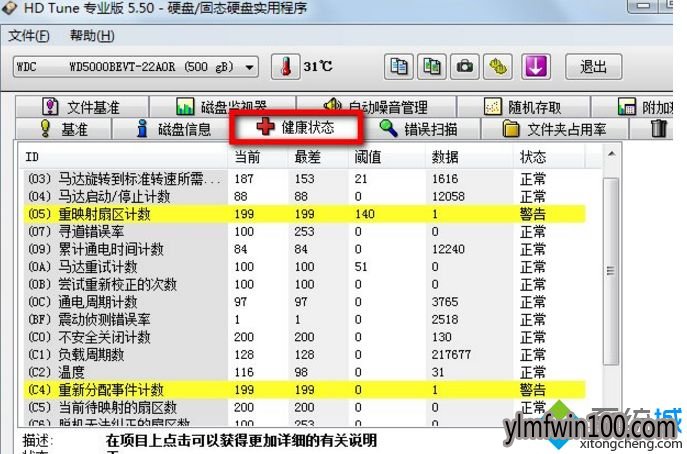The image size is (687, 454).
Task: Switch to the 随机存取 tab
Action: [524, 106]
